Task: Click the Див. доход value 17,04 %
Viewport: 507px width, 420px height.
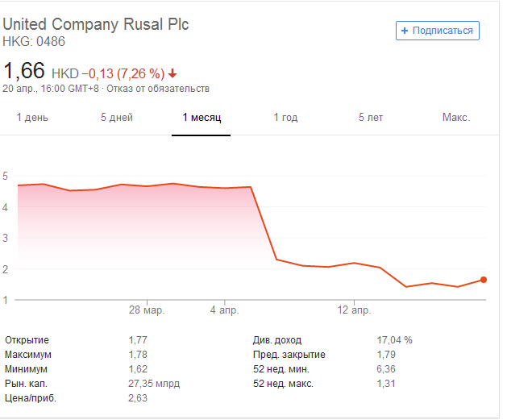Action: tap(395, 339)
